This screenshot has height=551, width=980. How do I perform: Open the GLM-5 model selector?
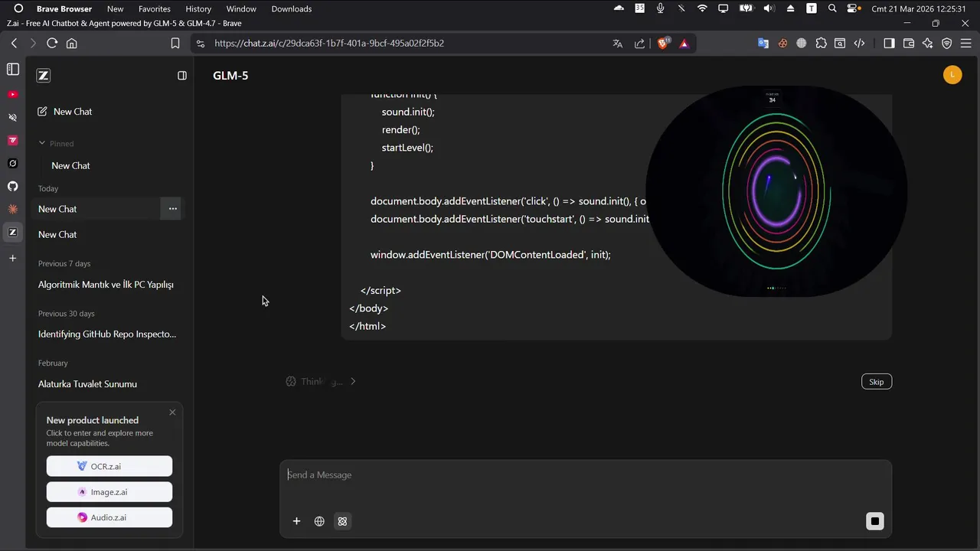click(x=230, y=76)
